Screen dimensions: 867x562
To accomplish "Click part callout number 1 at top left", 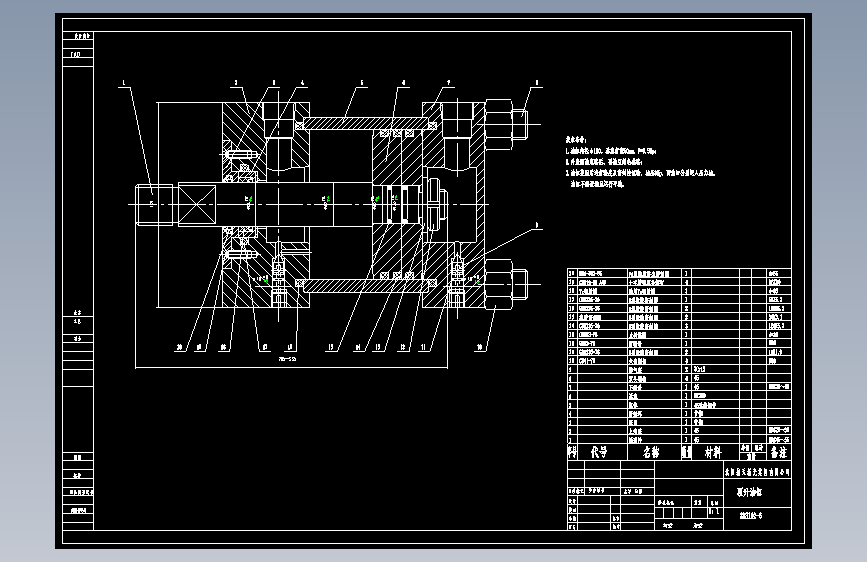I will coord(124,83).
